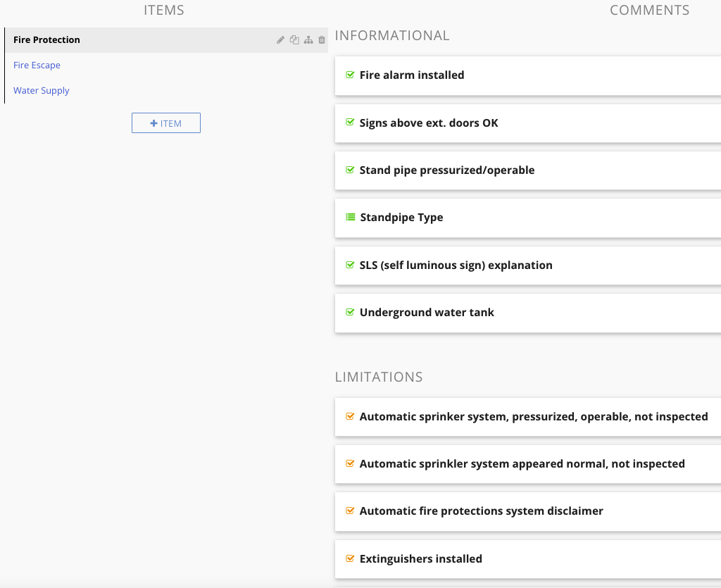Toggle green check beside Signs above ext. doors OK
The image size is (721, 588).
pos(350,123)
